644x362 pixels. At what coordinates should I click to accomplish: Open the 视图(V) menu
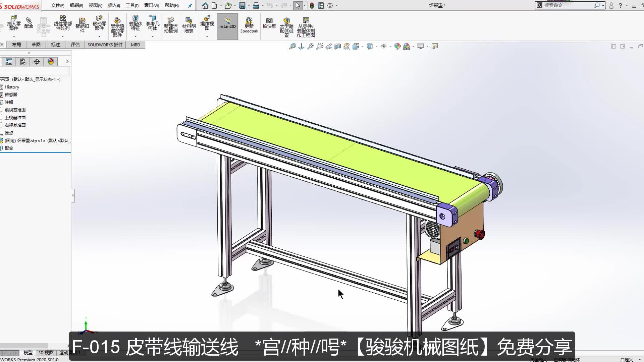[95, 5]
